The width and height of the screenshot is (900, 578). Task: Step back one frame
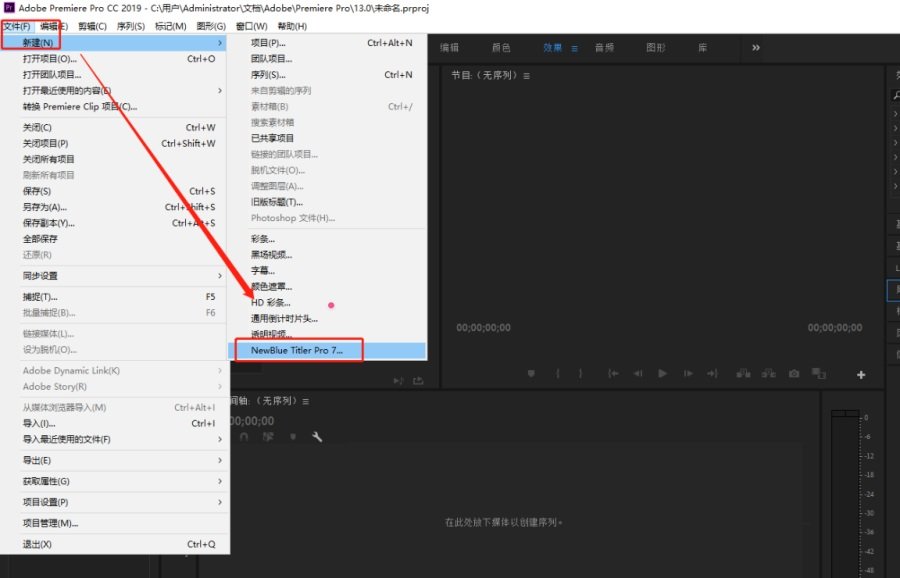(638, 374)
